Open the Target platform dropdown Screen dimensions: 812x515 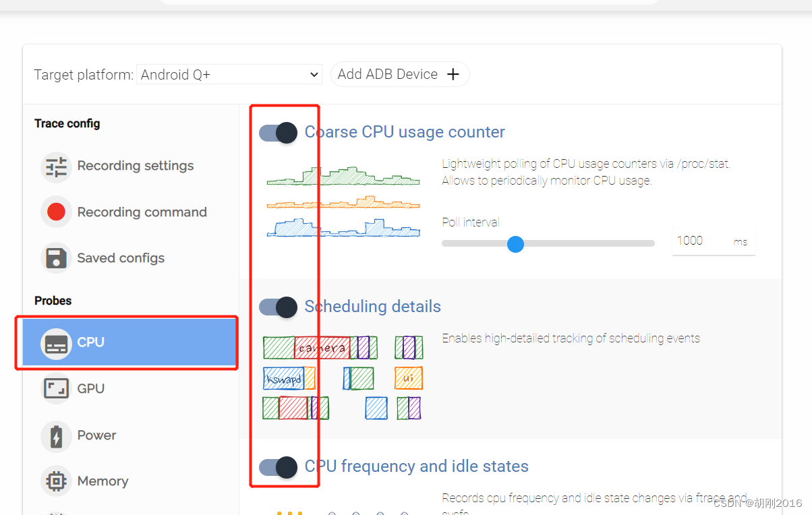point(229,74)
